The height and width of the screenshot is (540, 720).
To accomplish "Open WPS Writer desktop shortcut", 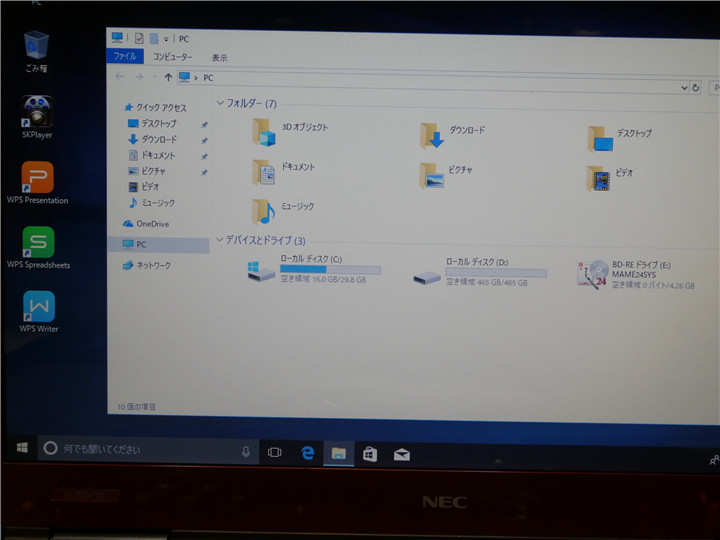I will pyautogui.click(x=39, y=312).
